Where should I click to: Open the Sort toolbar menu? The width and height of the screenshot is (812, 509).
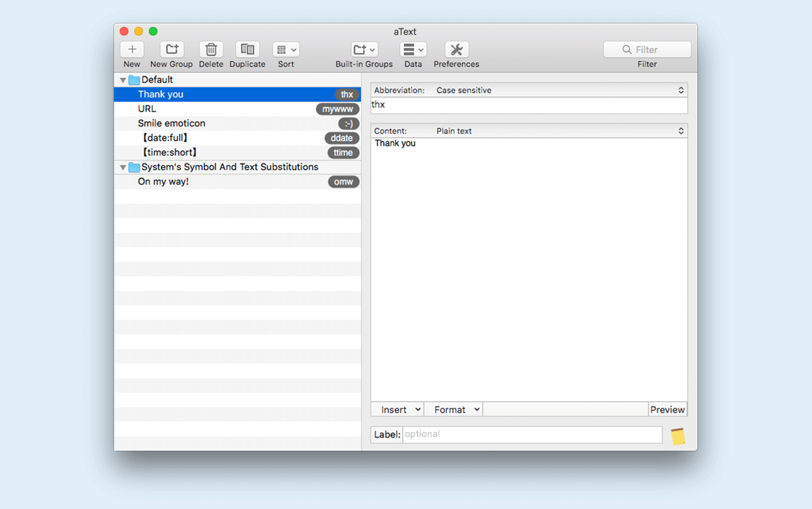pos(286,50)
